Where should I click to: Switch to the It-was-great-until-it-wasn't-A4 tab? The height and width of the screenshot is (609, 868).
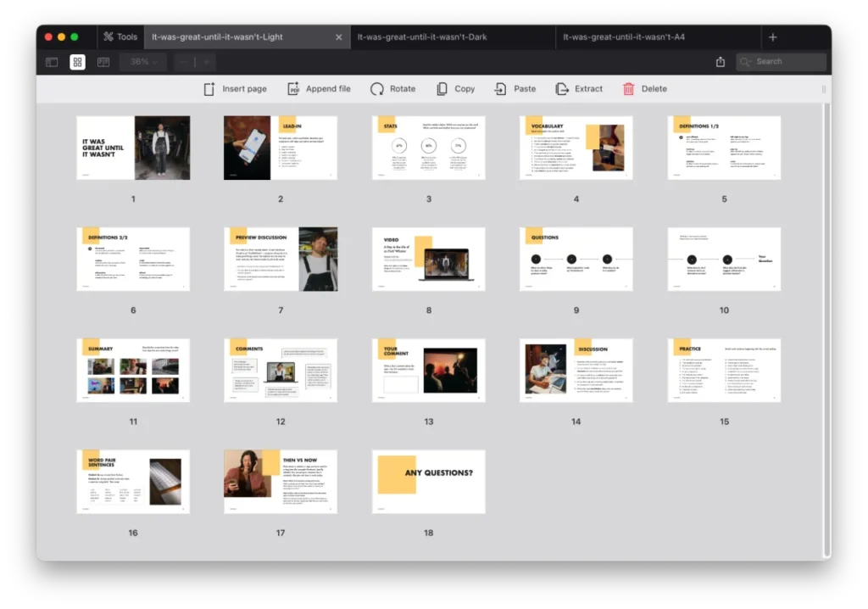623,37
